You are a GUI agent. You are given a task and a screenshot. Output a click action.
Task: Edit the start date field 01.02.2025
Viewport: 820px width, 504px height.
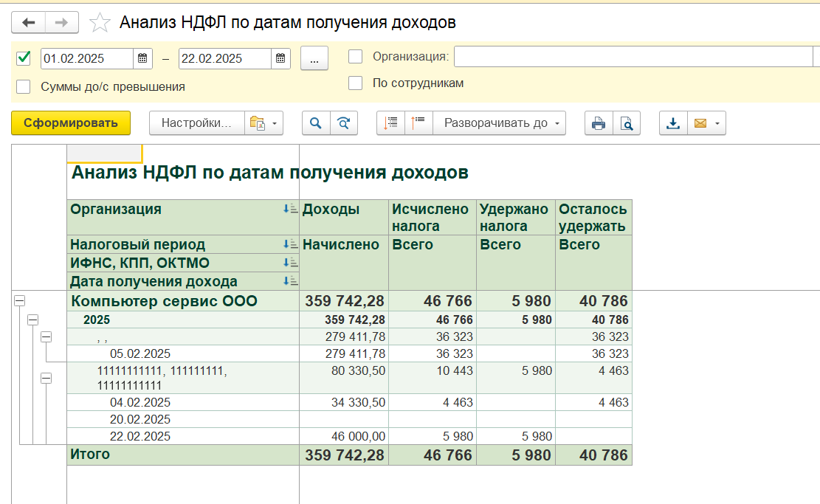click(87, 58)
